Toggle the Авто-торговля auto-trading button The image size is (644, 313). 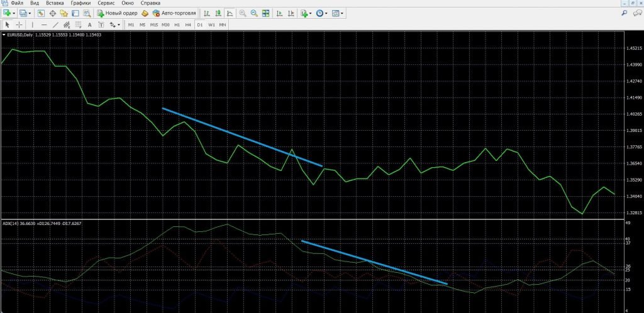coord(169,13)
